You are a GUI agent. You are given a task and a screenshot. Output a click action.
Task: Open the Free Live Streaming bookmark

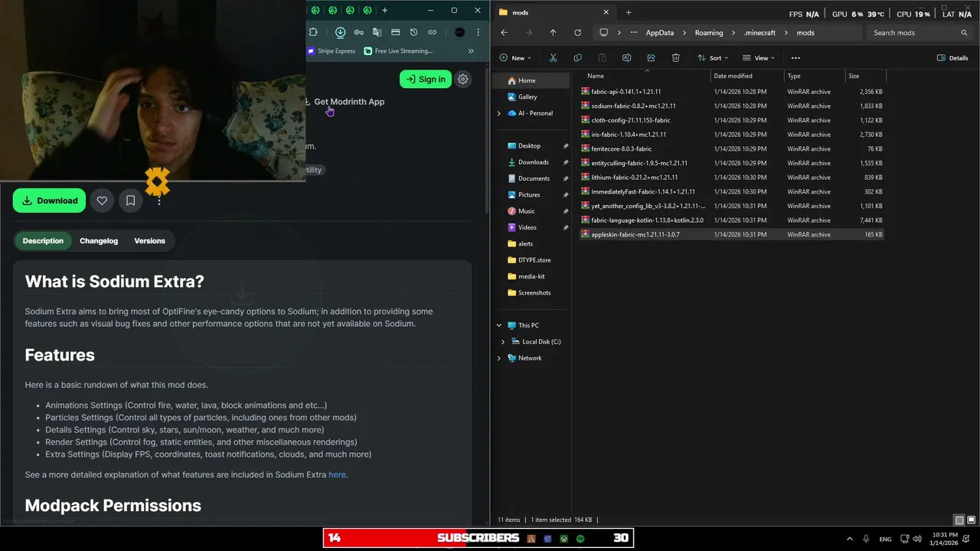coord(398,51)
